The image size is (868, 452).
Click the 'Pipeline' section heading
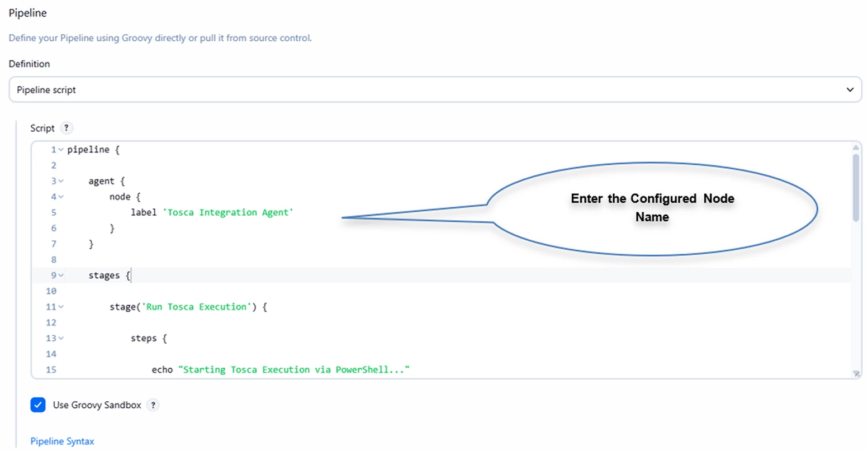pyautogui.click(x=28, y=13)
